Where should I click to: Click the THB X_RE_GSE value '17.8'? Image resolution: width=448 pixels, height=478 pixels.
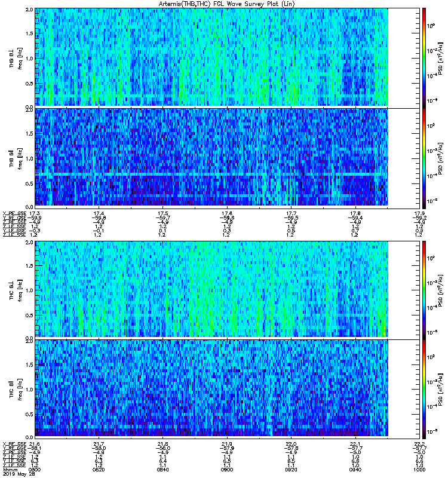click(x=355, y=213)
